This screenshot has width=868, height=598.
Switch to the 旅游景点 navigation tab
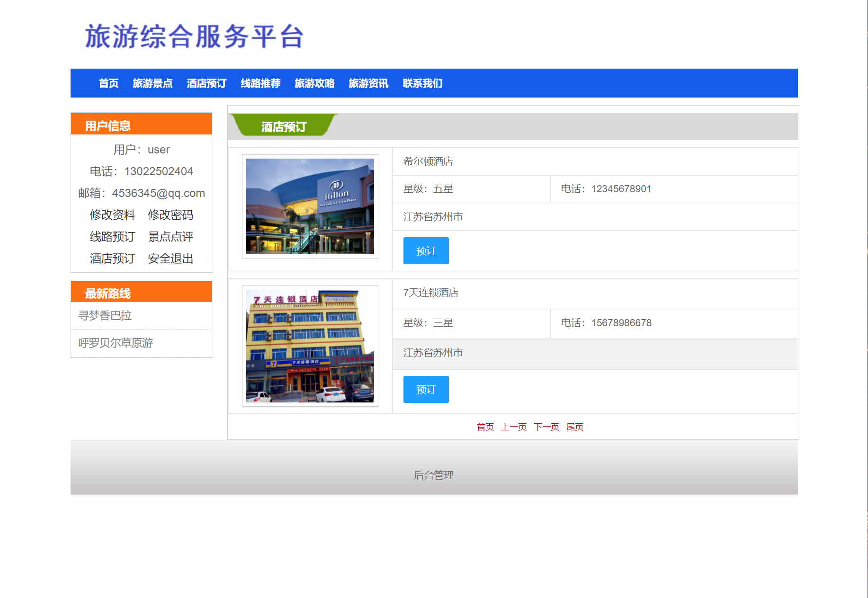click(x=152, y=83)
